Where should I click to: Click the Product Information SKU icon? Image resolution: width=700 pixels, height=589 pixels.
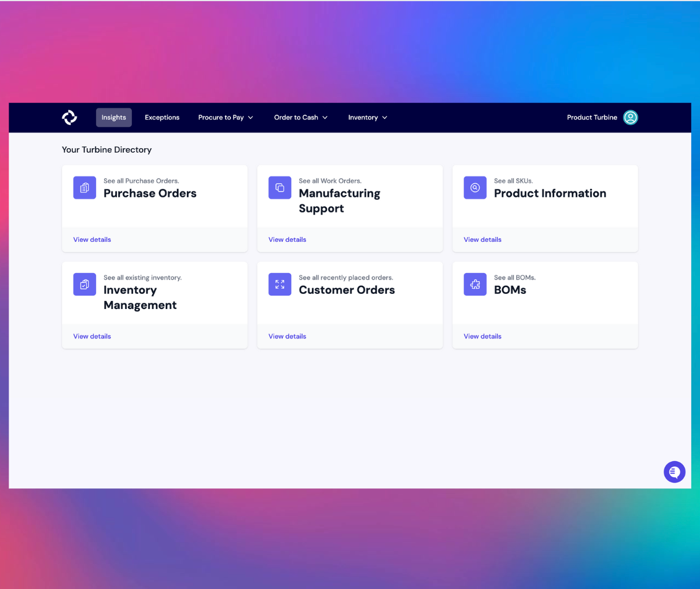click(475, 188)
